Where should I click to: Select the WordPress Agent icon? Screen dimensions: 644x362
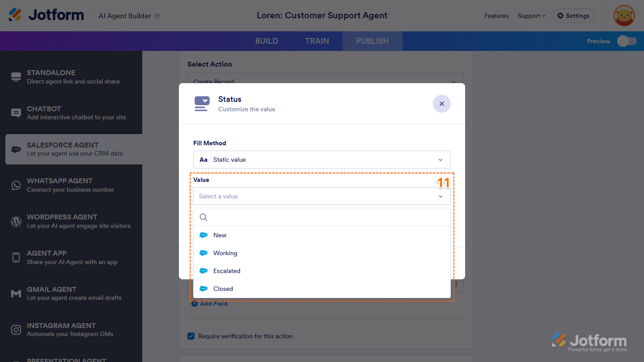(x=16, y=221)
